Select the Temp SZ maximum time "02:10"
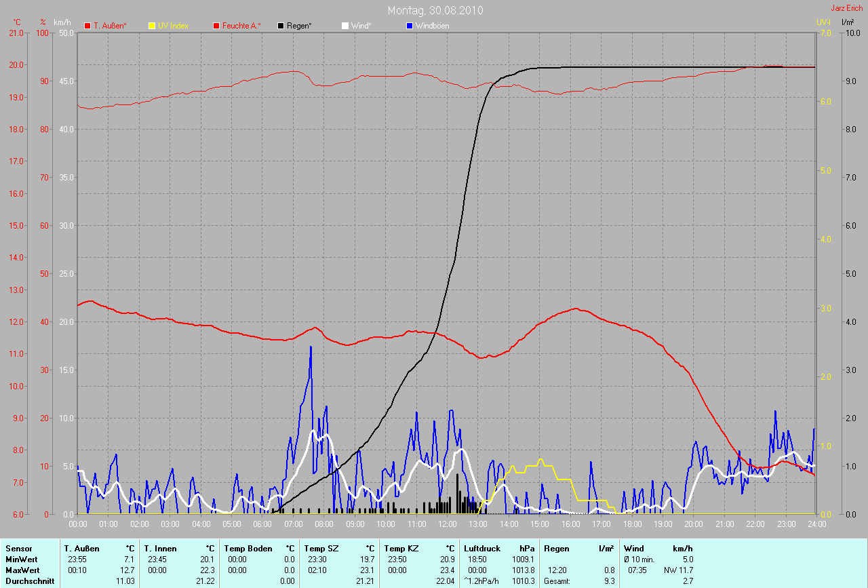 [318, 570]
